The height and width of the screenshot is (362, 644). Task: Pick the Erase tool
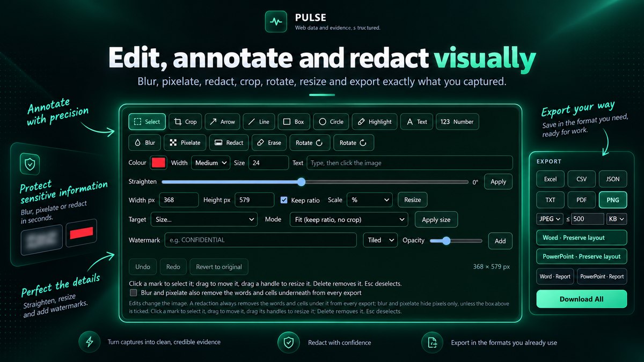click(x=269, y=143)
